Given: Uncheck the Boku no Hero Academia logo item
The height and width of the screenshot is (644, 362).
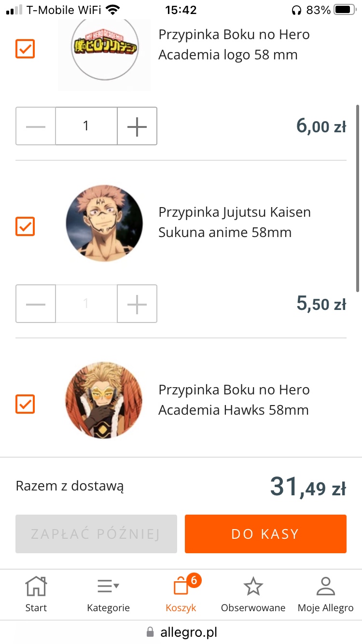Looking at the screenshot, I should click(x=25, y=49).
